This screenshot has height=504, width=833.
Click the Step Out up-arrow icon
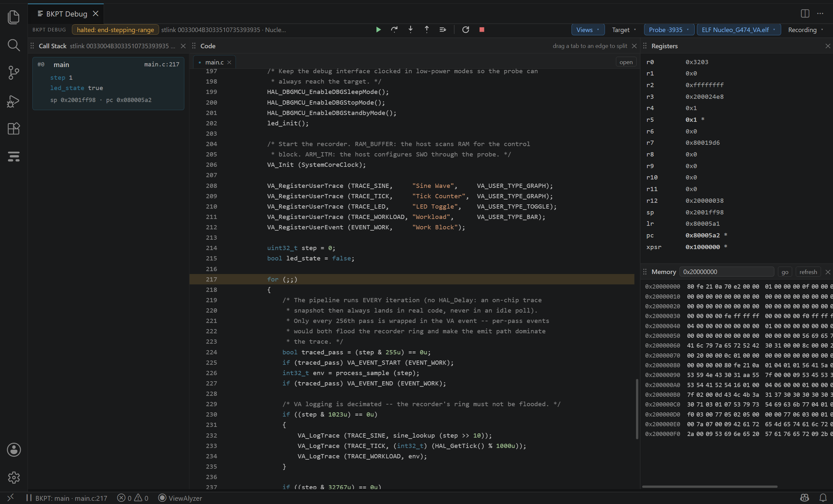click(427, 30)
